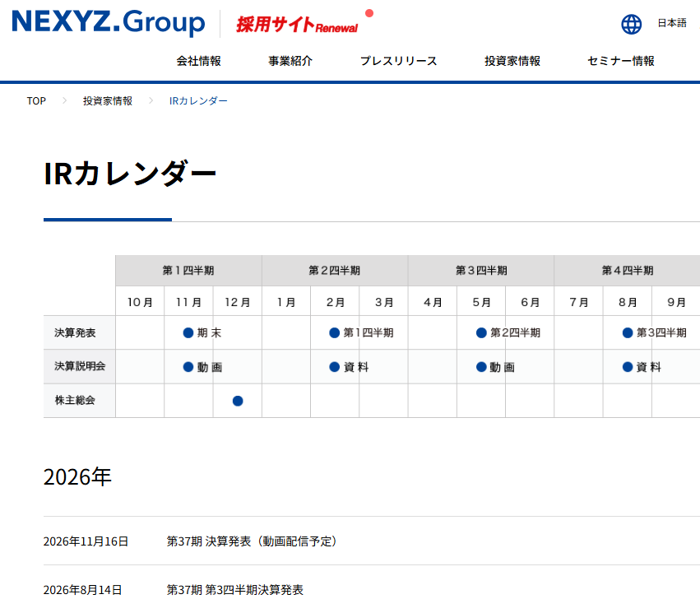The height and width of the screenshot is (613, 700).
Task: Click the 期末 earnings announcement marker
Action: [202, 332]
